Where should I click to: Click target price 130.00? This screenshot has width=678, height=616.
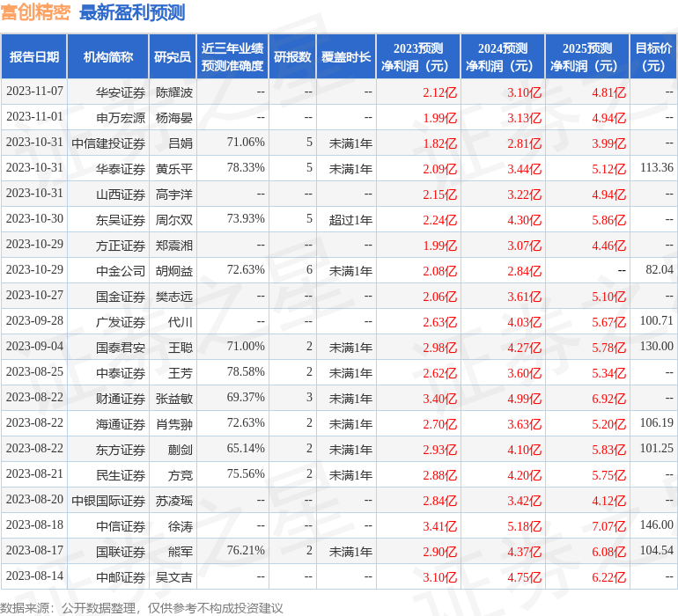(657, 346)
